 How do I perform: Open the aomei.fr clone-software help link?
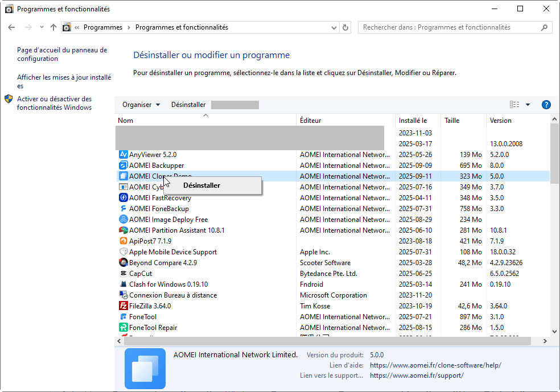click(x=435, y=365)
